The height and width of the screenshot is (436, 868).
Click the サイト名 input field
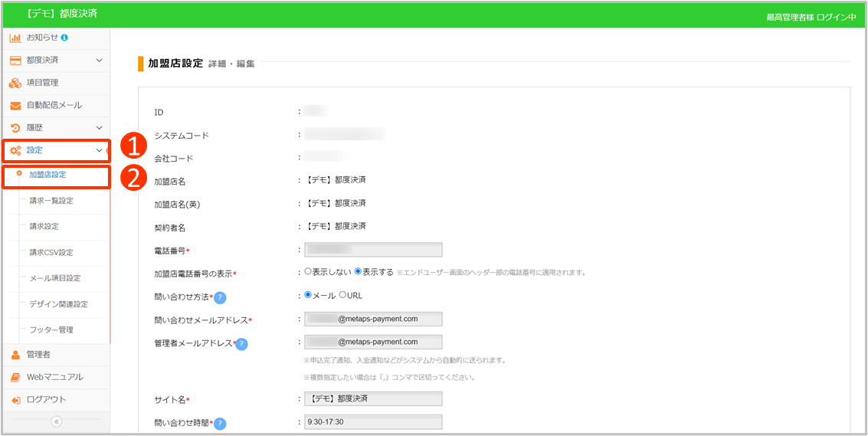coord(373,398)
